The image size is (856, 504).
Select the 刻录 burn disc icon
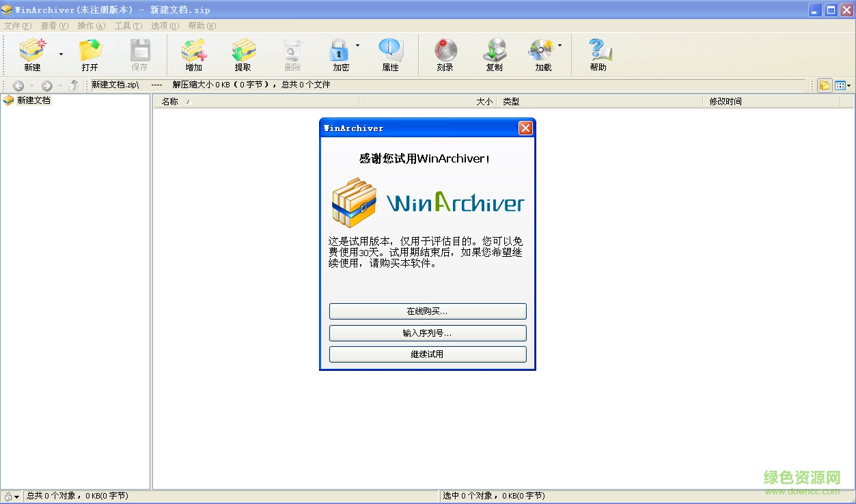(x=444, y=55)
